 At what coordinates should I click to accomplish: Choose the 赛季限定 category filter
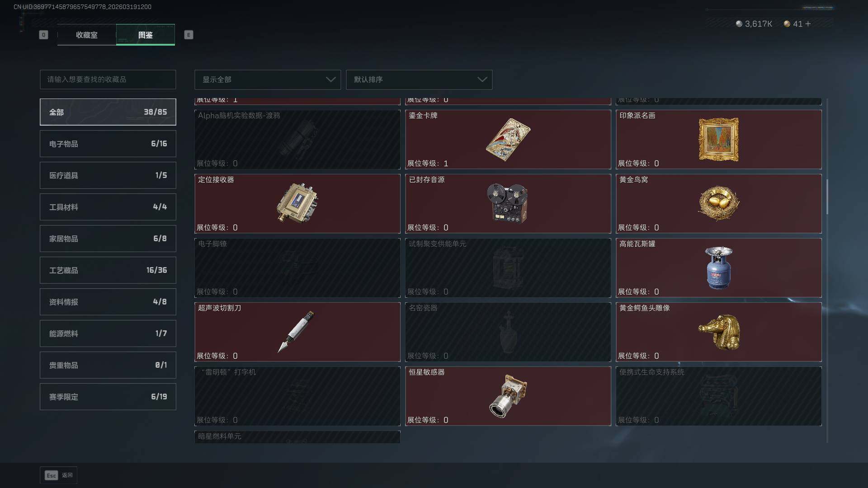click(108, 397)
